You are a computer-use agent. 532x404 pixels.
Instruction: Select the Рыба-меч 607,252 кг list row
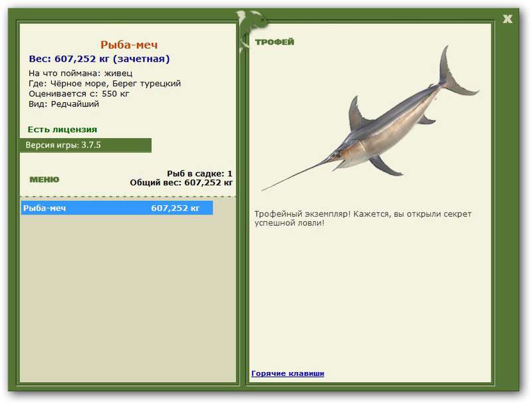[x=117, y=208]
